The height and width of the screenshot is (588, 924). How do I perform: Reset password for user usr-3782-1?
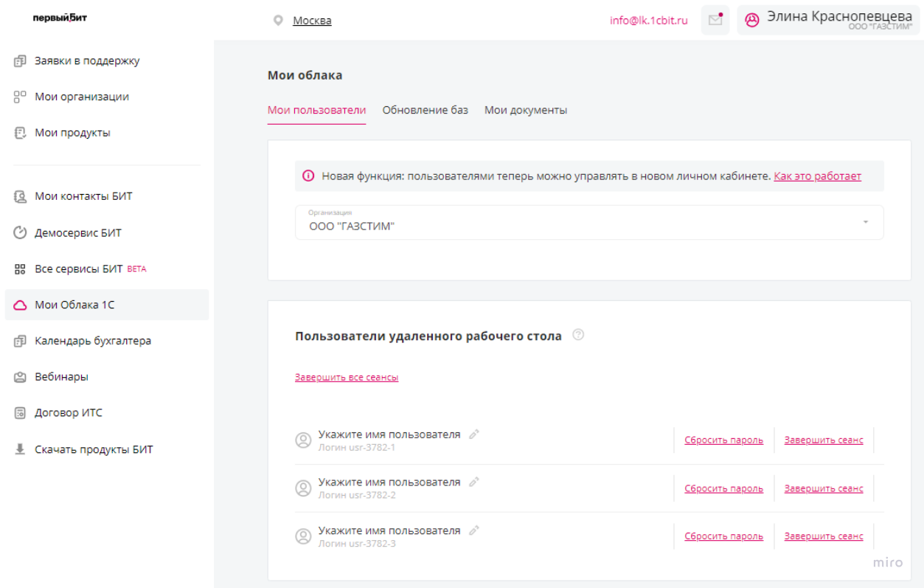[x=723, y=440]
